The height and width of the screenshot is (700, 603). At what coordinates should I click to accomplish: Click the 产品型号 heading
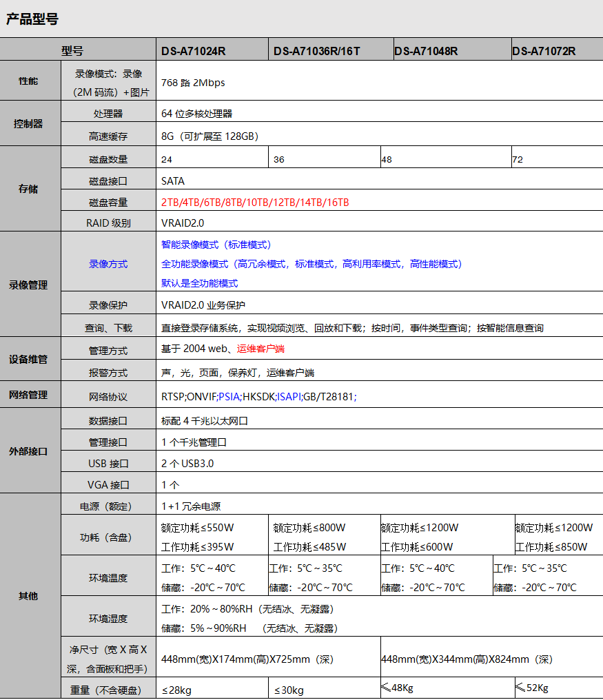32,19
